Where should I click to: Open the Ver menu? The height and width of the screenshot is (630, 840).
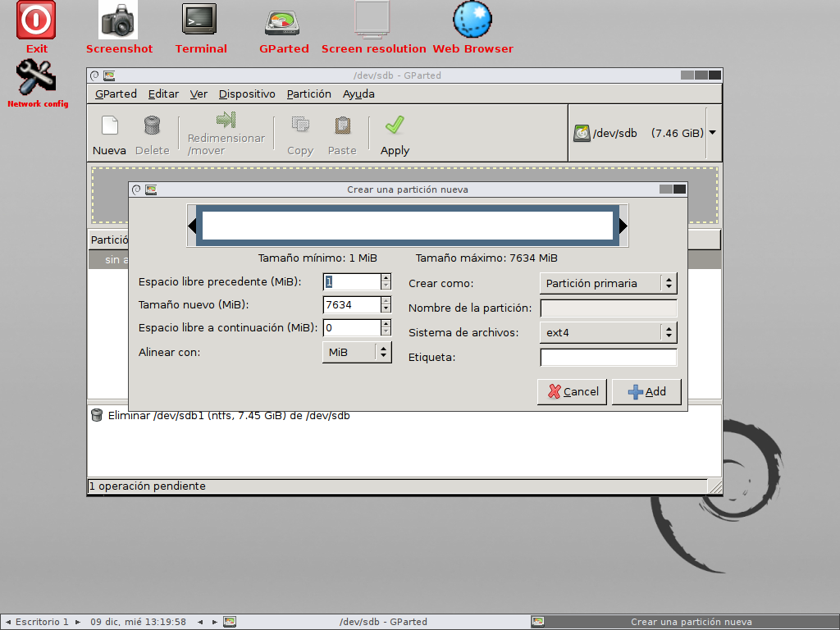click(x=199, y=94)
